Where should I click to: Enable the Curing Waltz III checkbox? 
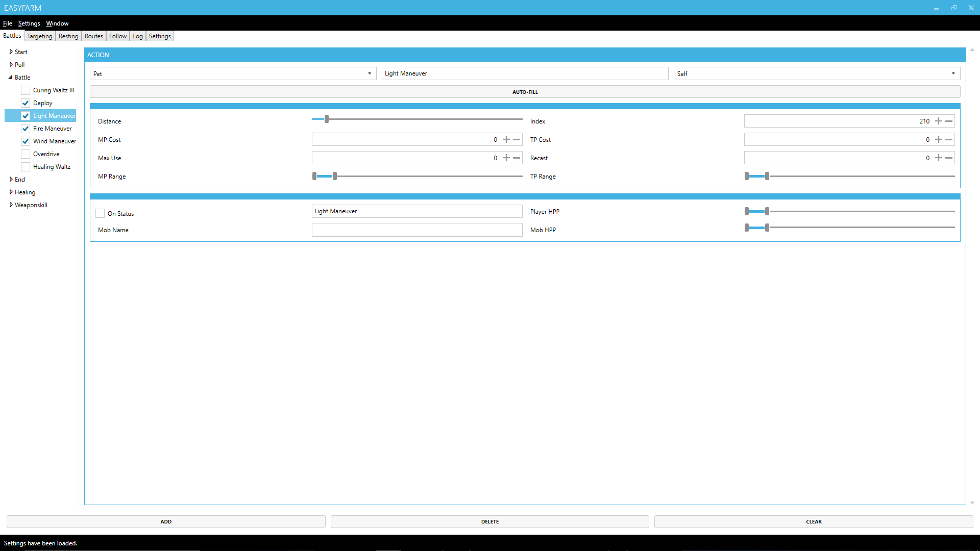coord(25,90)
